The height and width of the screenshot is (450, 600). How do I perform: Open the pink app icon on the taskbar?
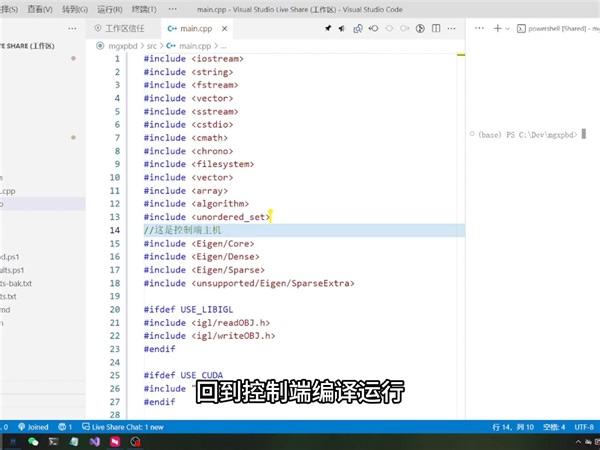pyautogui.click(x=115, y=442)
